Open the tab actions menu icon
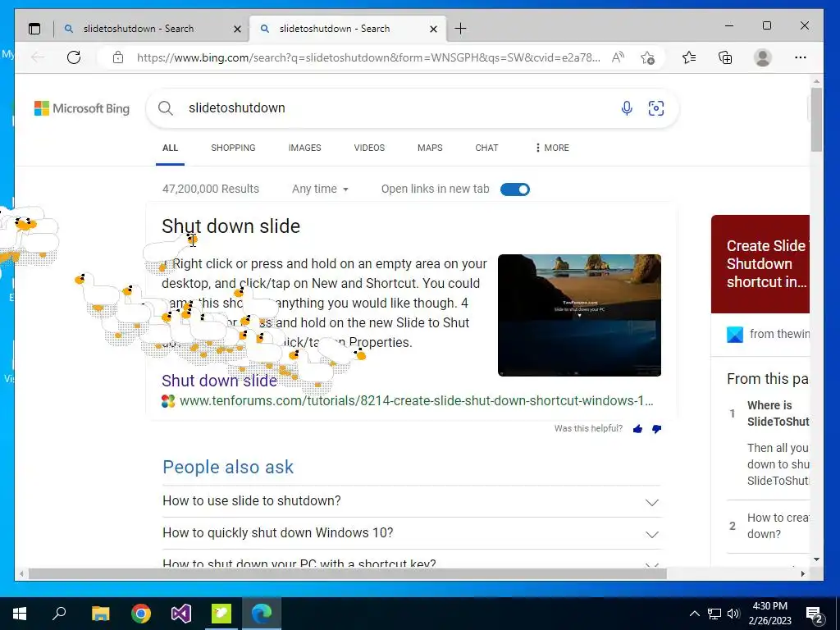Viewport: 840px width, 630px height. pos(34,29)
